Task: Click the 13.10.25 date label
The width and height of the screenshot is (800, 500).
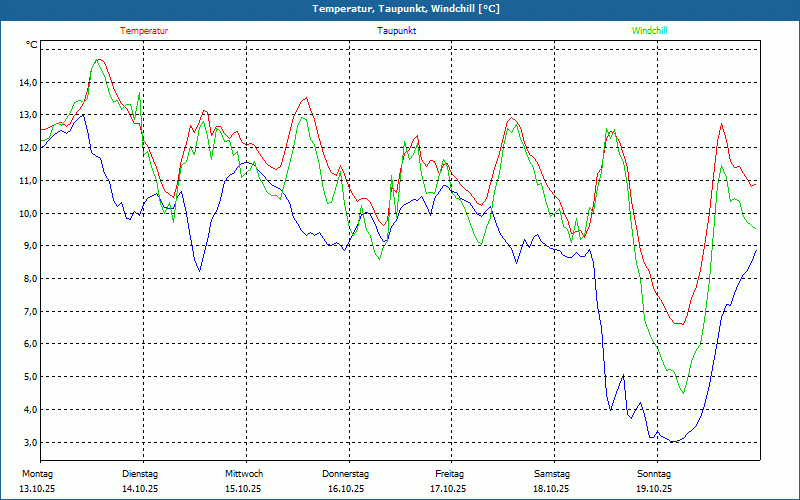Action: pos(37,489)
